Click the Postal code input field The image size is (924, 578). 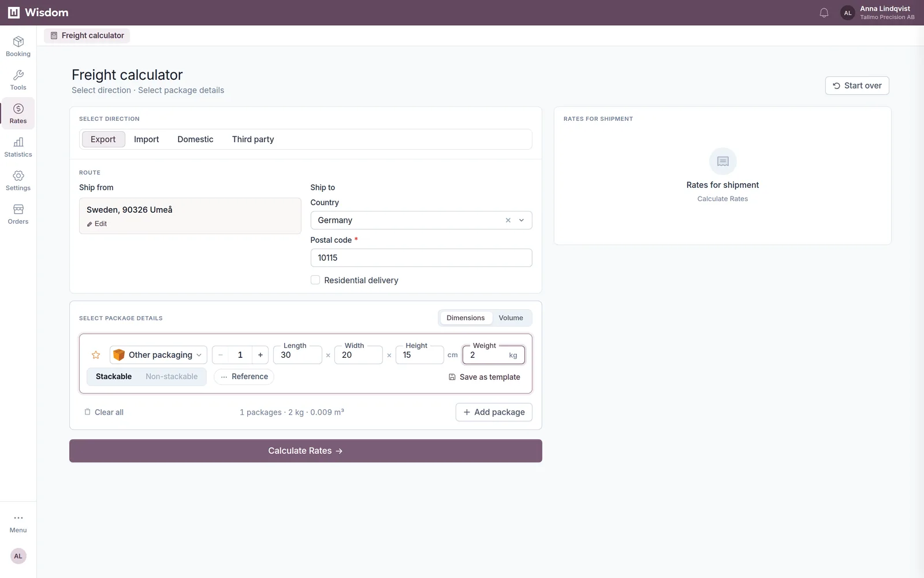(421, 258)
